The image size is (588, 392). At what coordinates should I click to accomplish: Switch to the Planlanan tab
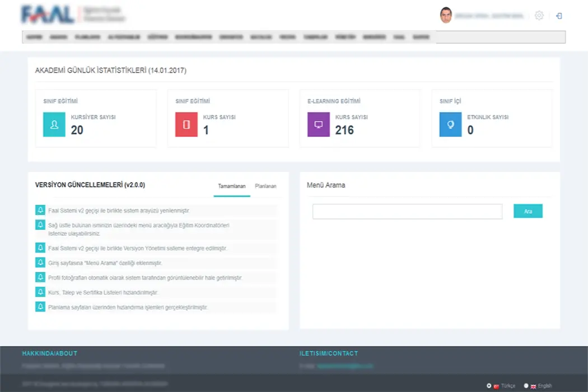[265, 186]
